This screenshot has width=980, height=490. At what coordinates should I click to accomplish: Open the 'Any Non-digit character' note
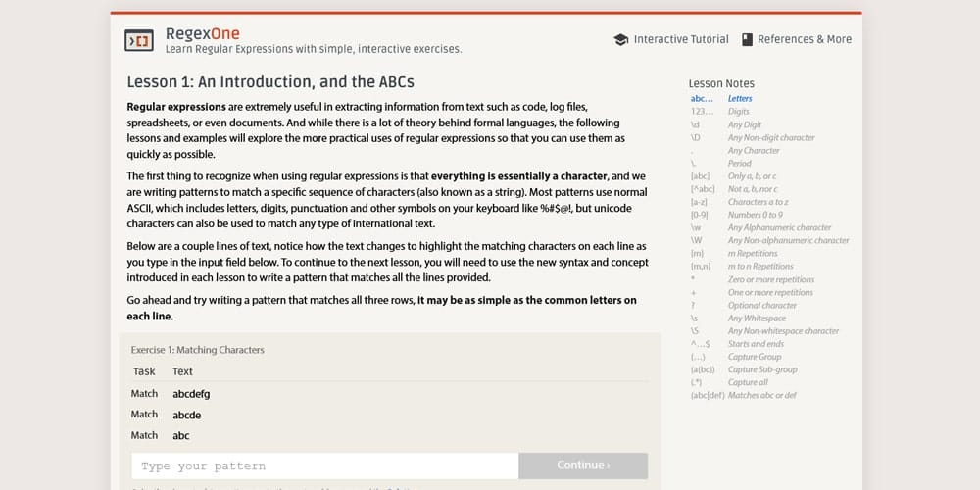[771, 137]
